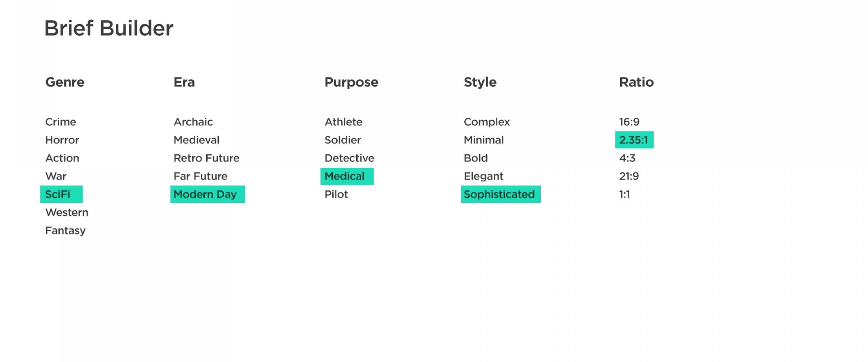Toggle the highlighted Modern Day era
This screenshot has height=362, width=868.
tap(208, 194)
